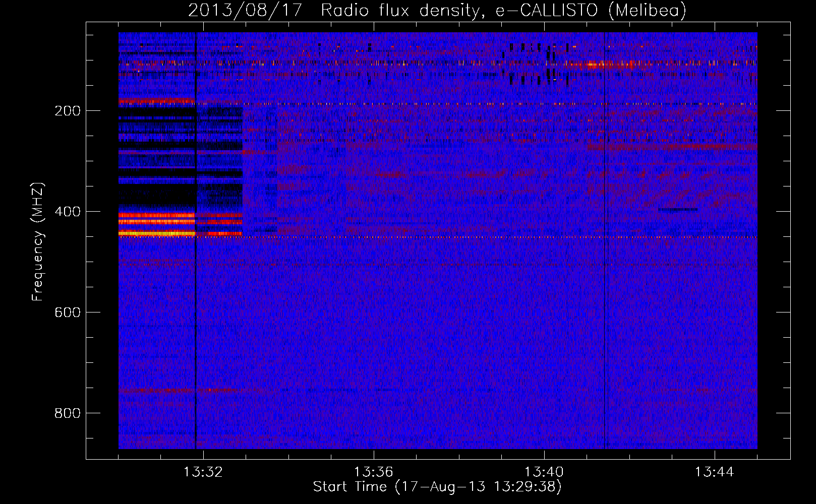Click the 13:40 time tick label
This screenshot has height=504, width=816.
[544, 472]
